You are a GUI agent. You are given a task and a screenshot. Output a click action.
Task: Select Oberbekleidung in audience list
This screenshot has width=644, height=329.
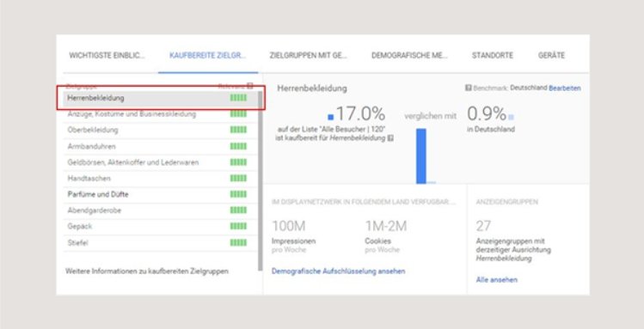pyautogui.click(x=161, y=130)
